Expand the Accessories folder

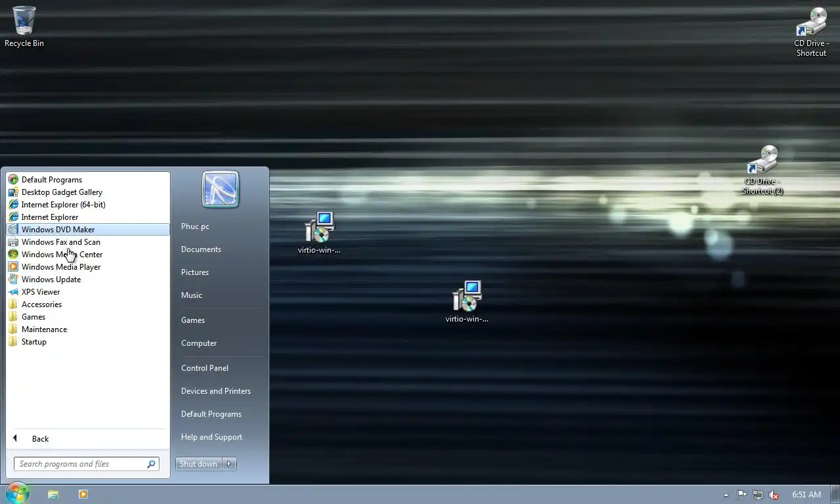(x=87, y=304)
